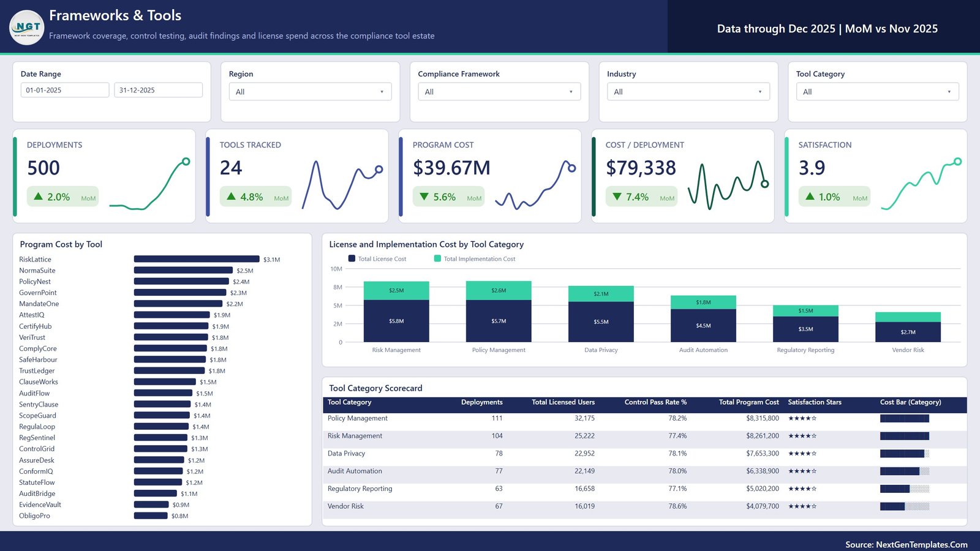The width and height of the screenshot is (980, 551).
Task: Click the GovernPoint tool label
Action: coord(38,293)
